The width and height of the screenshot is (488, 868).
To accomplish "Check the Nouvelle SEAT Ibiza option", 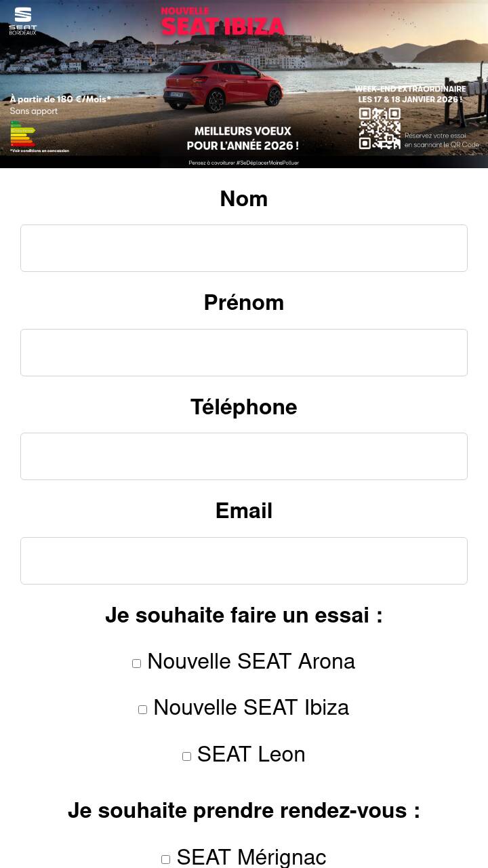I will pyautogui.click(x=142, y=709).
